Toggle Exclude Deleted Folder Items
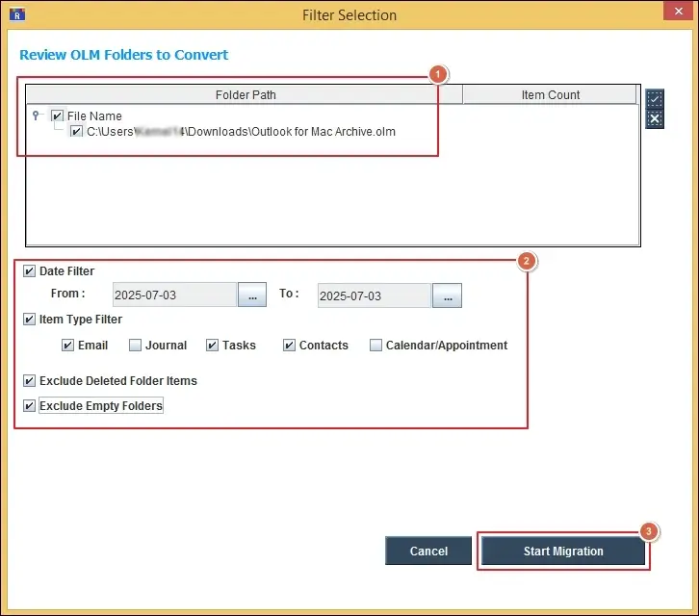Image resolution: width=699 pixels, height=616 pixels. click(x=30, y=380)
